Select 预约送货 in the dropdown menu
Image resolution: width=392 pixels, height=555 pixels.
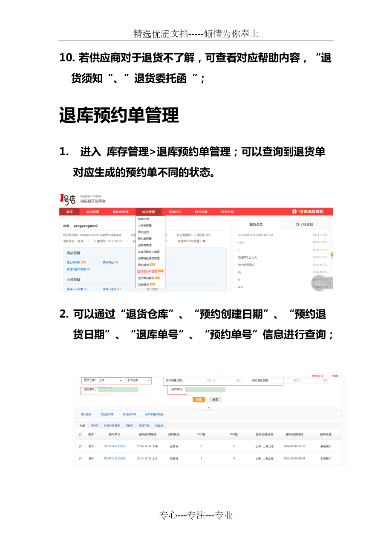[143, 232]
